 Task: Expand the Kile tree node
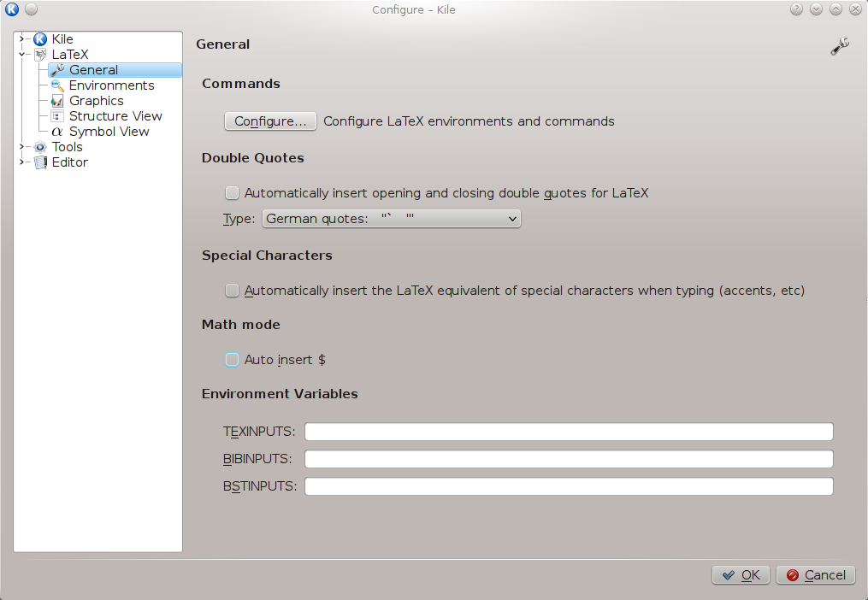tap(21, 38)
